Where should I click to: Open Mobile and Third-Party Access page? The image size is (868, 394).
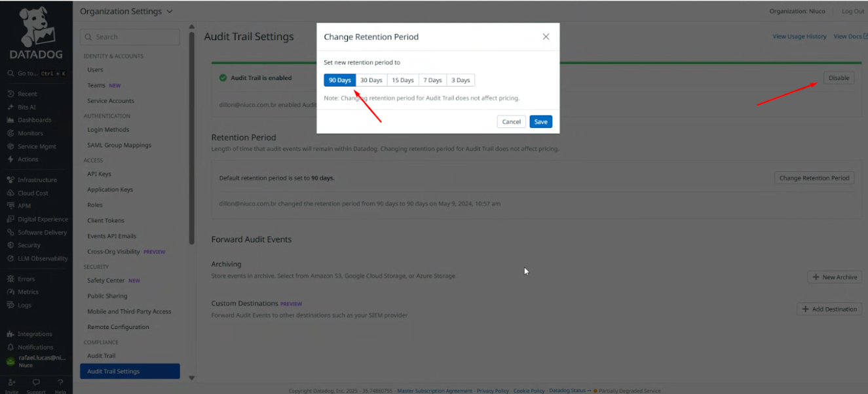(x=129, y=311)
